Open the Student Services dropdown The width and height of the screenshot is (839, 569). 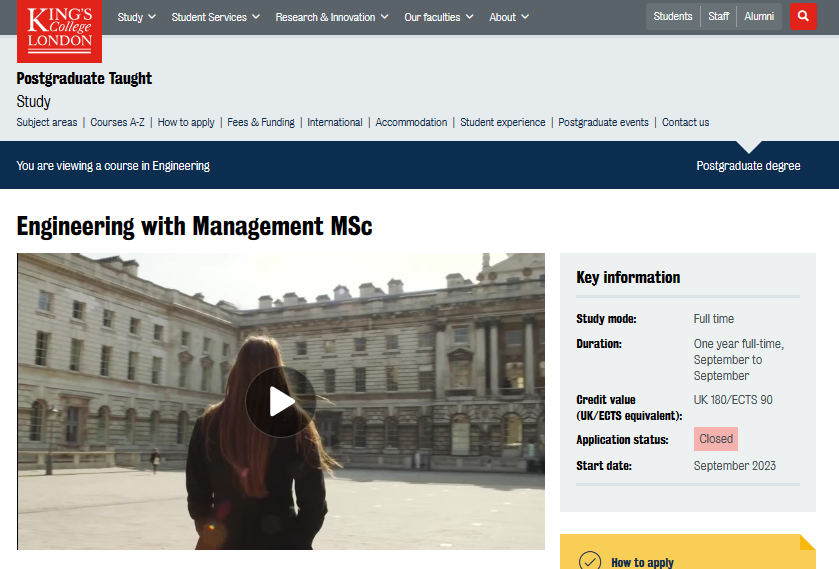215,17
